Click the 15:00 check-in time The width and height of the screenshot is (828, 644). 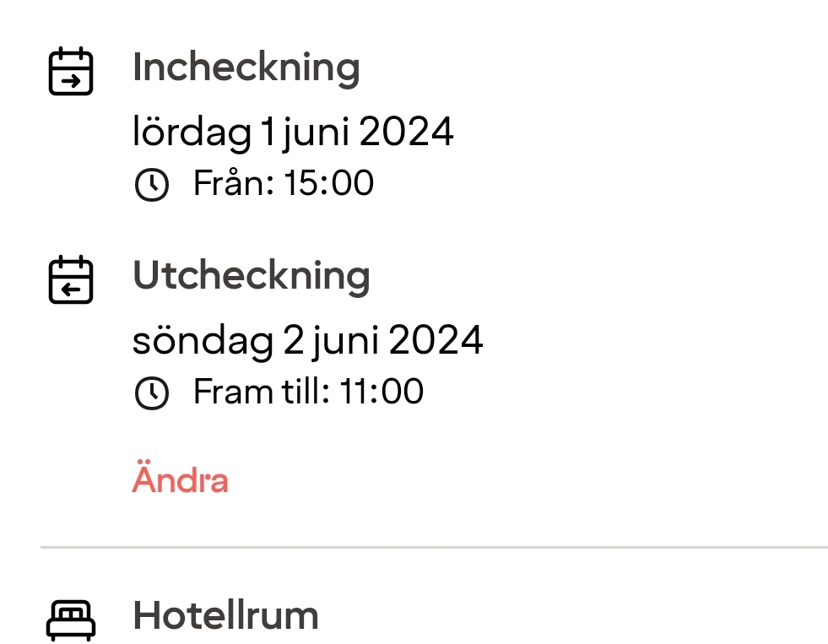(x=328, y=183)
